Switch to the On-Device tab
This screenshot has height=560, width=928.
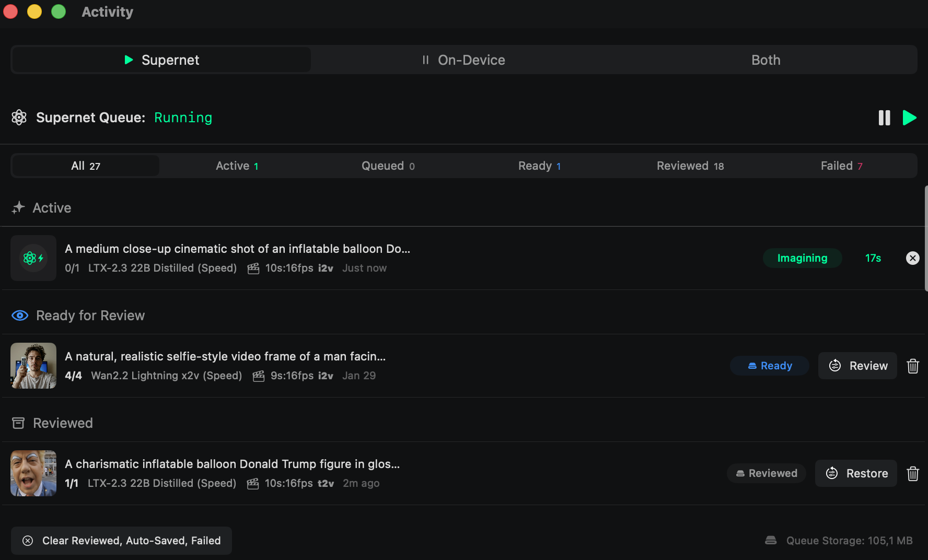point(463,60)
